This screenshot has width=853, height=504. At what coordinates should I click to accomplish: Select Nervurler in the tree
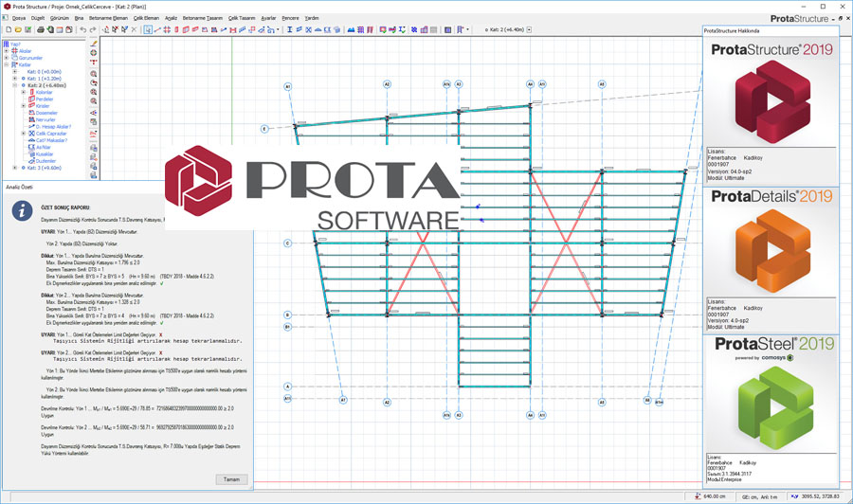pyautogui.click(x=45, y=119)
